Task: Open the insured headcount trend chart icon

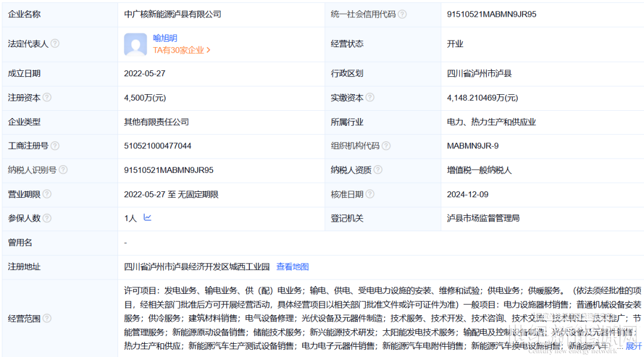Action: 147,218
